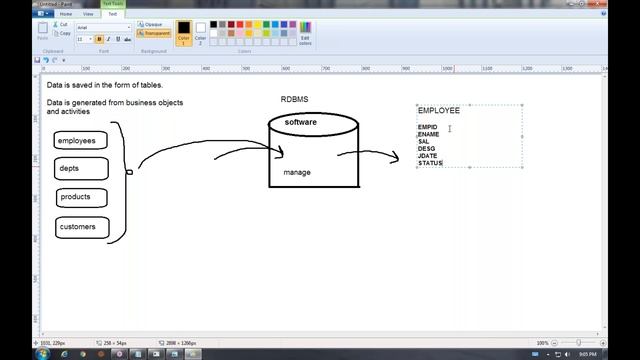
Task: Click vertical scrollbar down arrow
Action: (x=604, y=327)
